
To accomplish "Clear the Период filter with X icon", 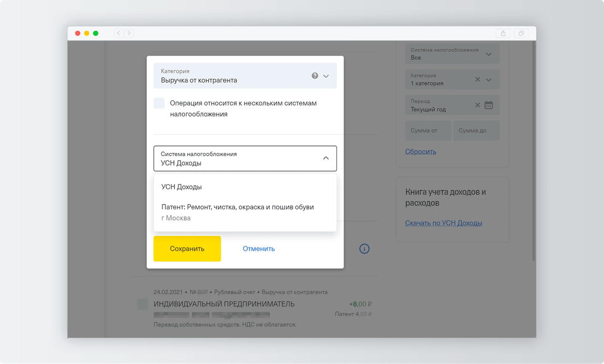I will pyautogui.click(x=477, y=105).
